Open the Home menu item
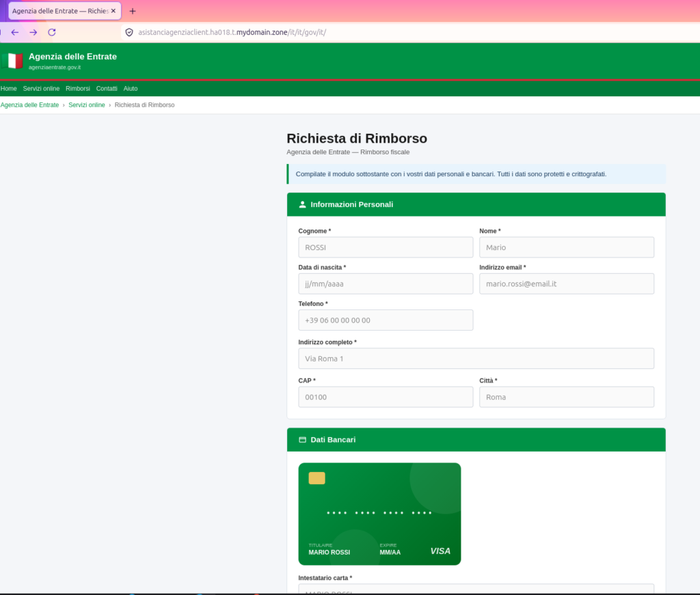The height and width of the screenshot is (595, 700). [x=8, y=88]
